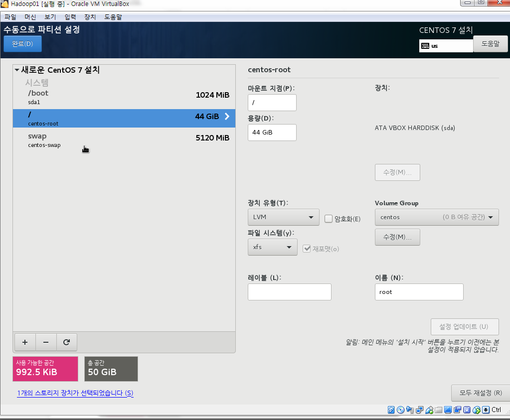This screenshot has height=420, width=510.
Task: Collapse the 새로운 CentOS 7 설치 section
Action: [17, 70]
